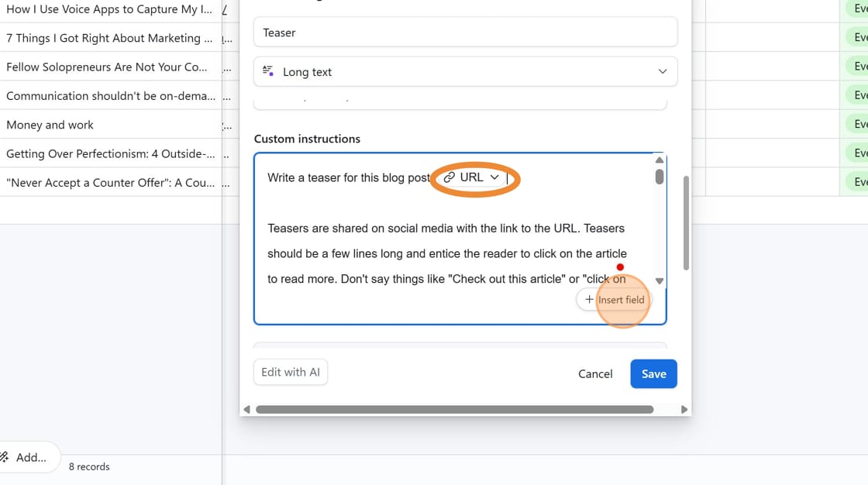Screen dimensions: 868x485
Task: Open the URL token's chevron dropdown
Action: click(494, 177)
